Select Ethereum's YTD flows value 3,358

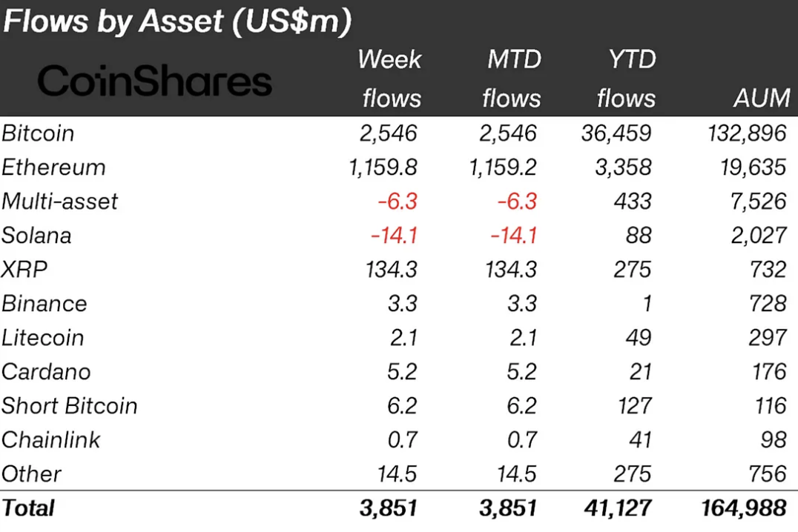(623, 167)
